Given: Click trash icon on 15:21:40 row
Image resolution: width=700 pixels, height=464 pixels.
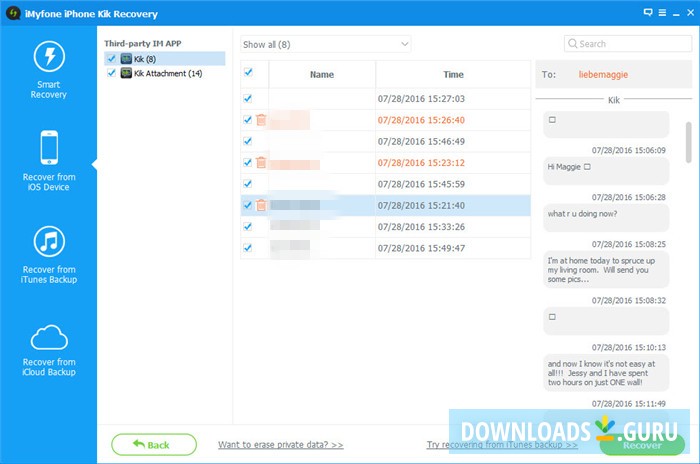Looking at the screenshot, I should click(x=261, y=205).
